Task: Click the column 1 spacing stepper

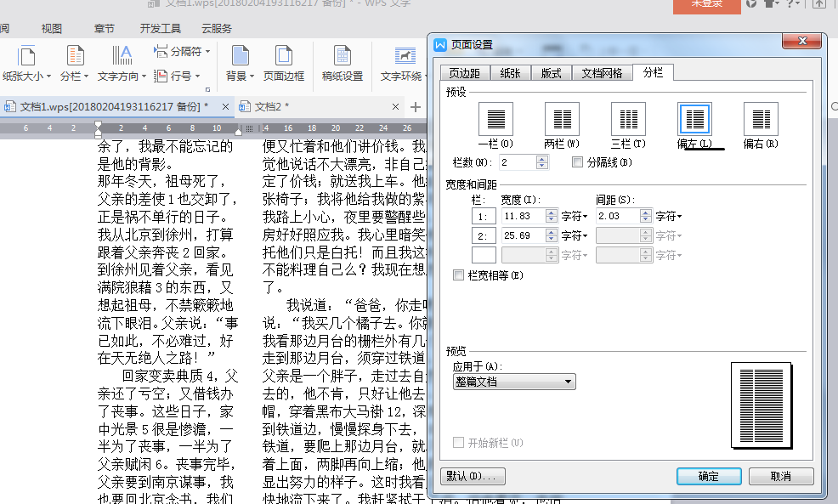Action: click(646, 216)
